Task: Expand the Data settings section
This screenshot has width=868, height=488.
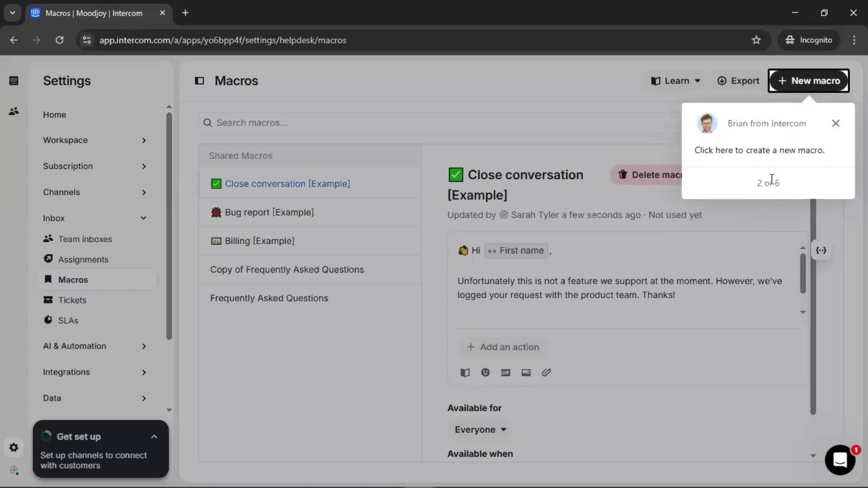Action: coord(95,399)
